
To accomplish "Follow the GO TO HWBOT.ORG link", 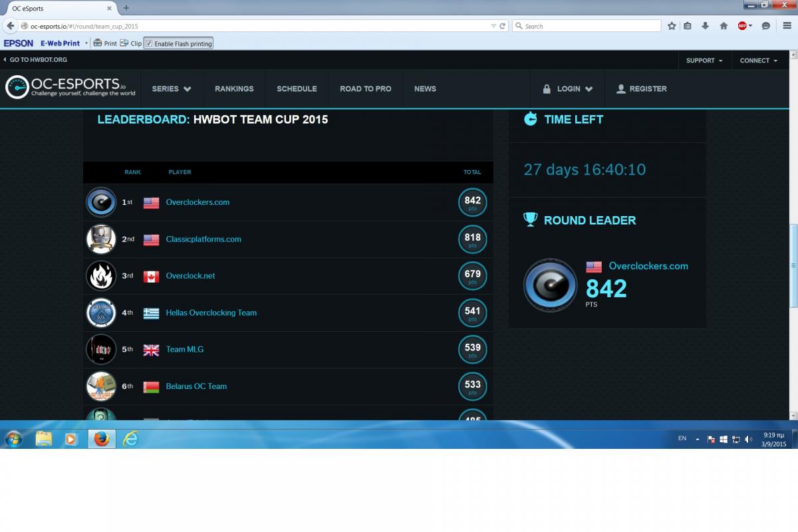I will pyautogui.click(x=35, y=60).
